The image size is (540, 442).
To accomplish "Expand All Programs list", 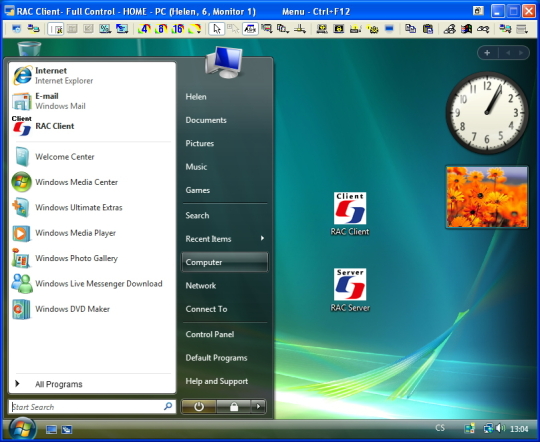I will coord(92,384).
